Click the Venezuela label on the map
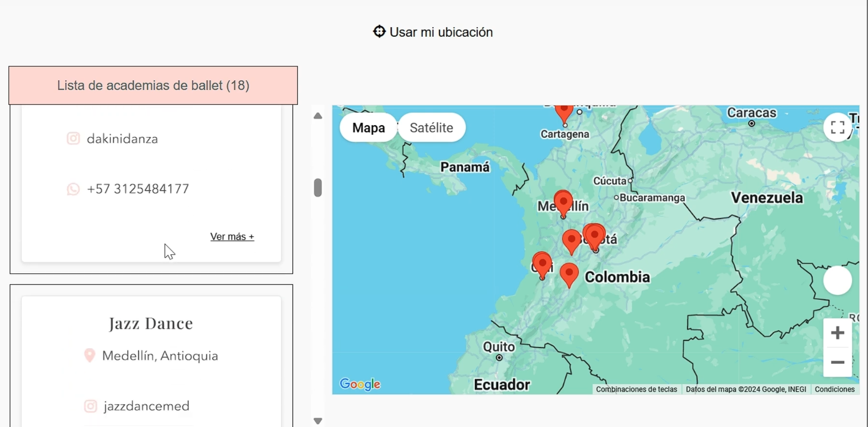The image size is (868, 427). tap(767, 198)
